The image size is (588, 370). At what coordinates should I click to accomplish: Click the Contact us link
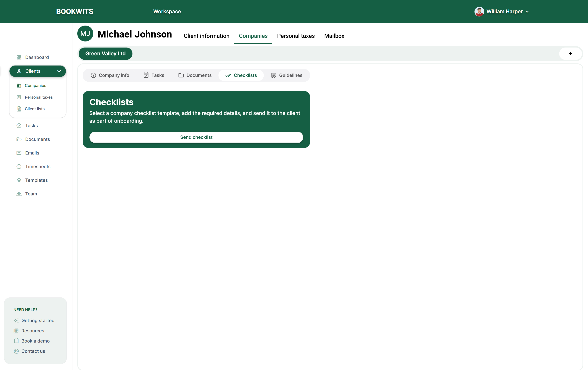[33, 351]
